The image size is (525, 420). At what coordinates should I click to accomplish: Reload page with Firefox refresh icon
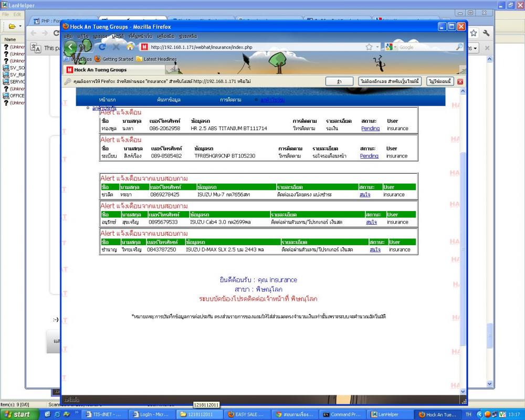102,47
